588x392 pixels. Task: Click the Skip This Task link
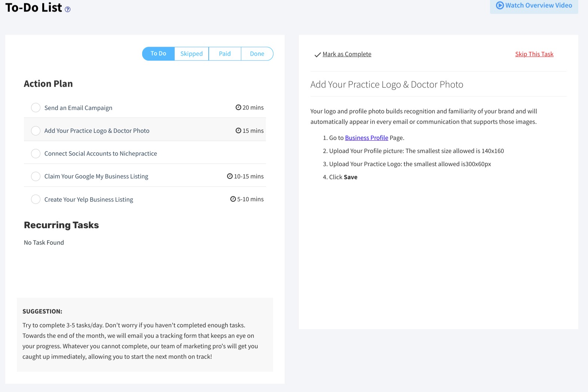point(534,54)
